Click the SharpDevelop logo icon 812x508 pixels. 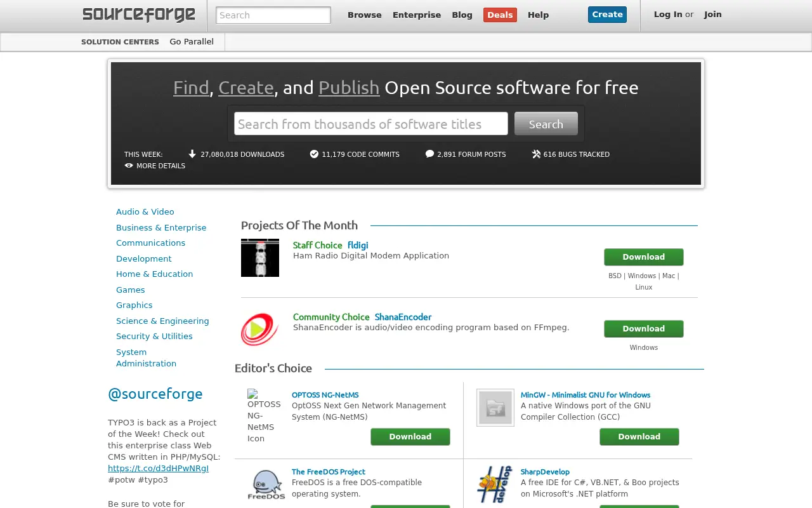(495, 485)
